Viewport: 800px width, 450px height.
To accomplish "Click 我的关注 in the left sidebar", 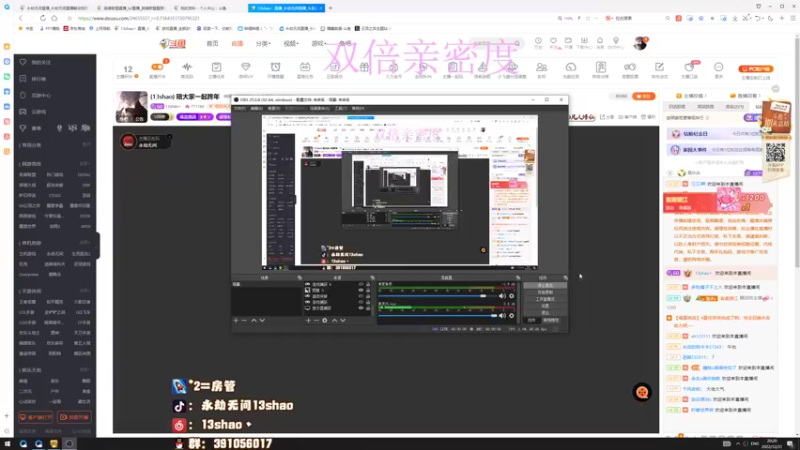I will click(x=41, y=62).
